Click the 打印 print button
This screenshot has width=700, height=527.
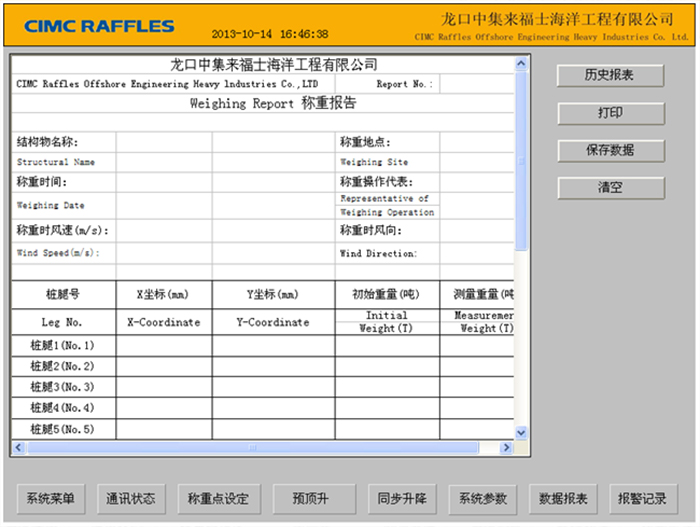pos(611,113)
